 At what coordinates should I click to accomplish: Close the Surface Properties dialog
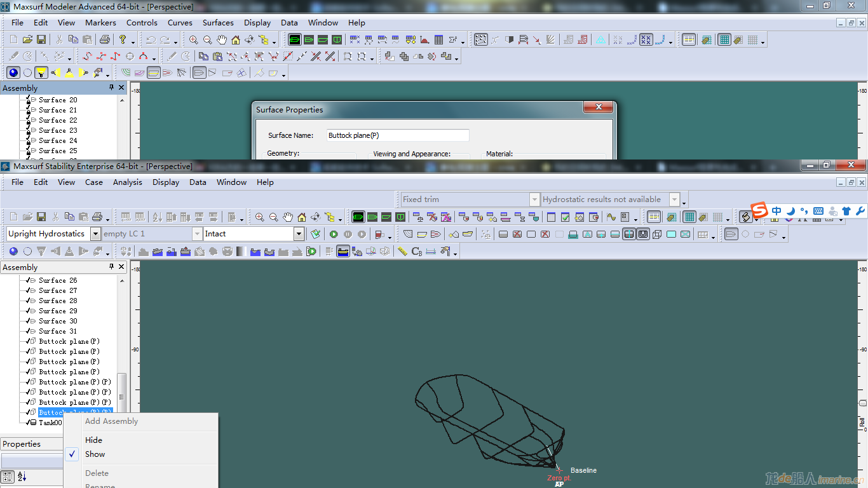pyautogui.click(x=598, y=107)
